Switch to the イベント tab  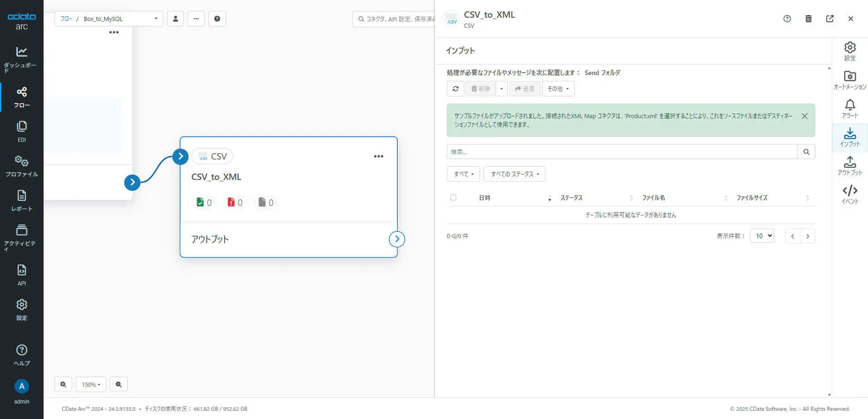(850, 195)
